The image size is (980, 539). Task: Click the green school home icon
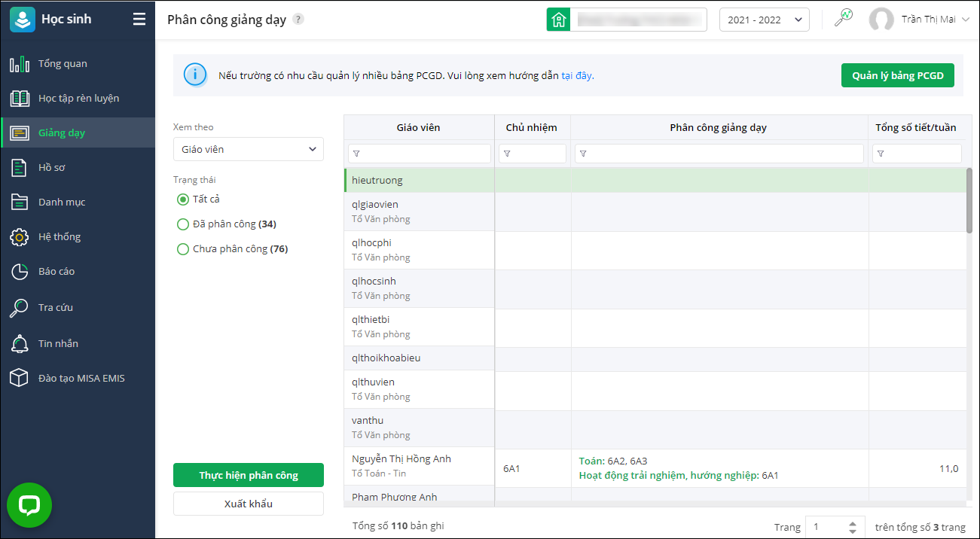(559, 20)
